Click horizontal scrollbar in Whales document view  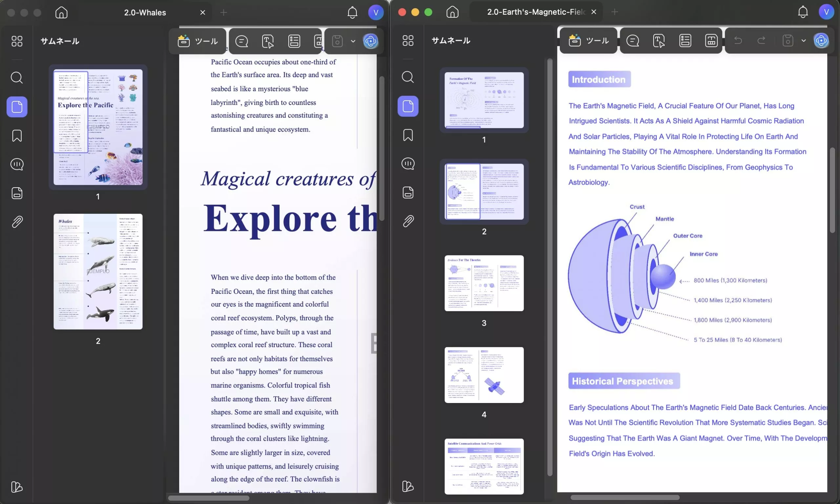[209, 498]
